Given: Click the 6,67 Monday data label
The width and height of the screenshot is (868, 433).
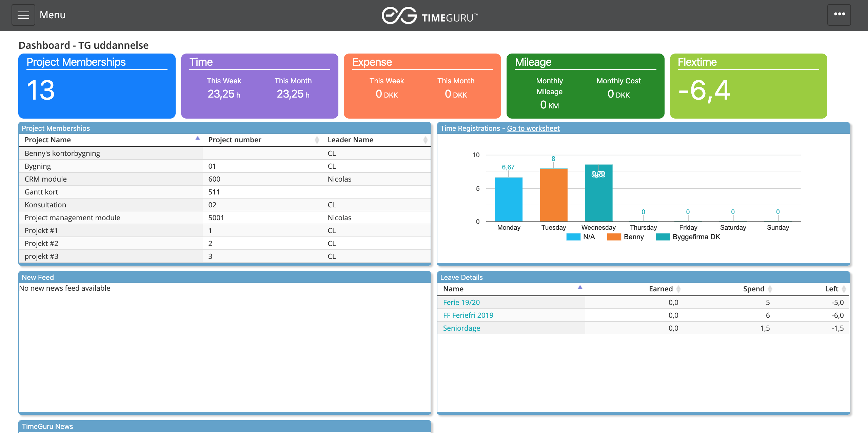Looking at the screenshot, I should (508, 167).
